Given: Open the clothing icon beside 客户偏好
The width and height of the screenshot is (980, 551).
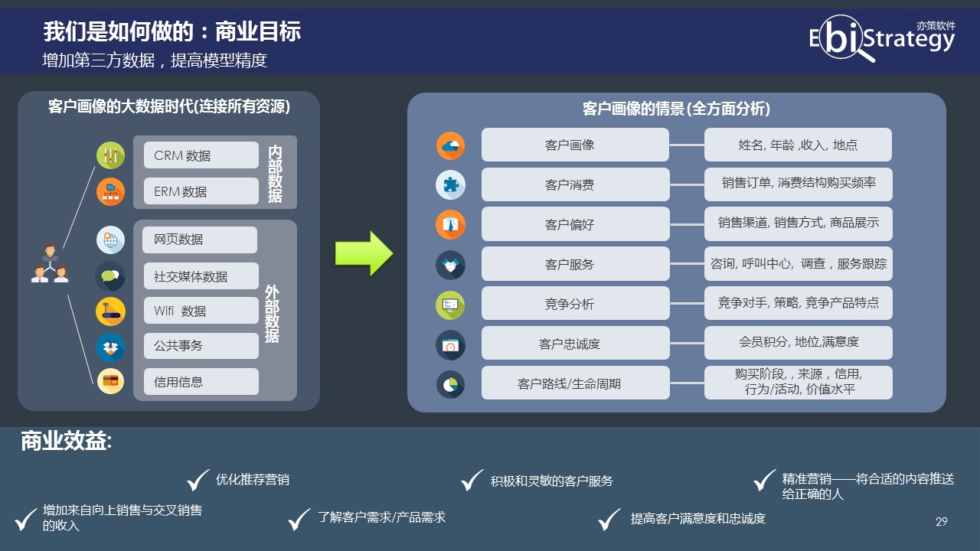Looking at the screenshot, I should [450, 223].
